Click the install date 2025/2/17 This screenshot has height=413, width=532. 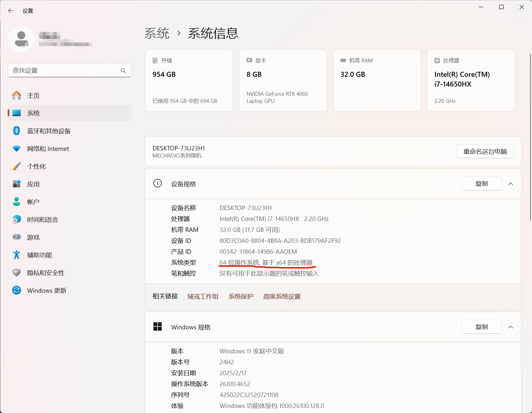[x=233, y=373]
